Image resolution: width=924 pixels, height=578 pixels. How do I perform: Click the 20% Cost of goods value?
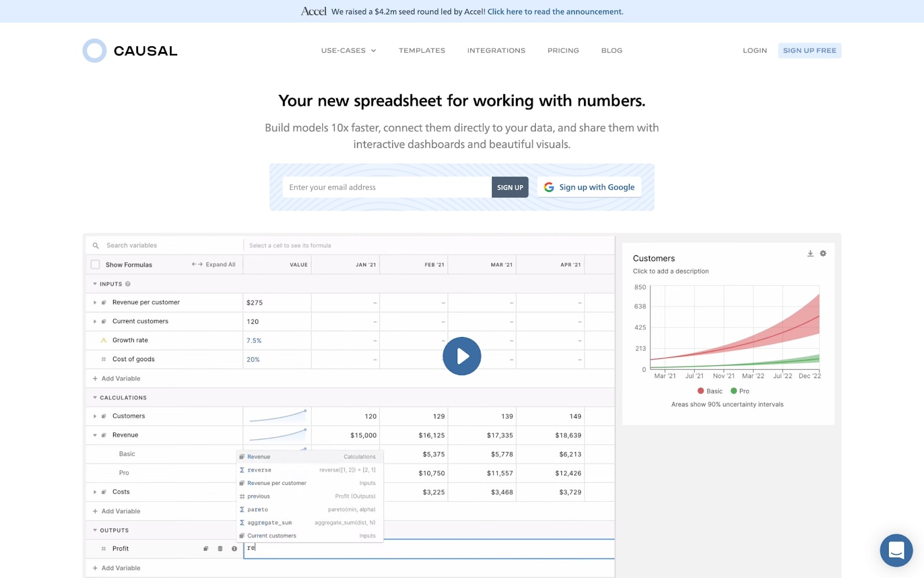253,360
